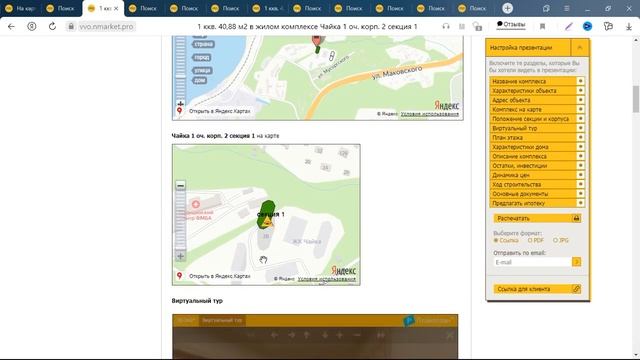This screenshot has width=640, height=360.
Task: Select the JPG format radio
Action: (555, 240)
